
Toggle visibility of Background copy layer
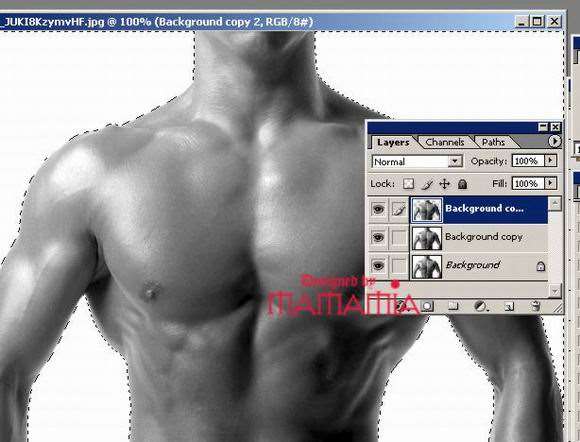(x=378, y=237)
